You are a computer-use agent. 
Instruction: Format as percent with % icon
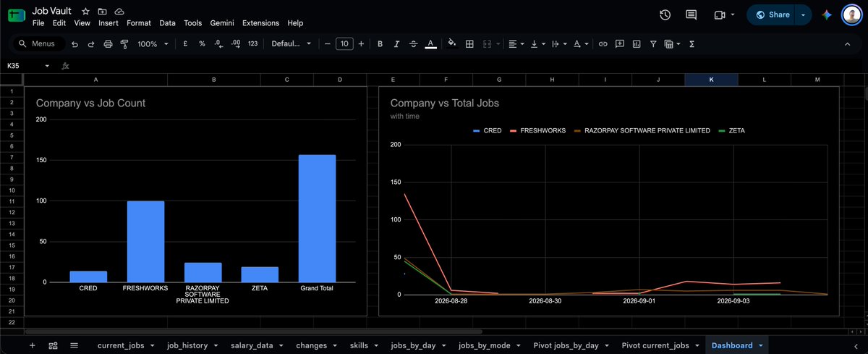pyautogui.click(x=202, y=44)
